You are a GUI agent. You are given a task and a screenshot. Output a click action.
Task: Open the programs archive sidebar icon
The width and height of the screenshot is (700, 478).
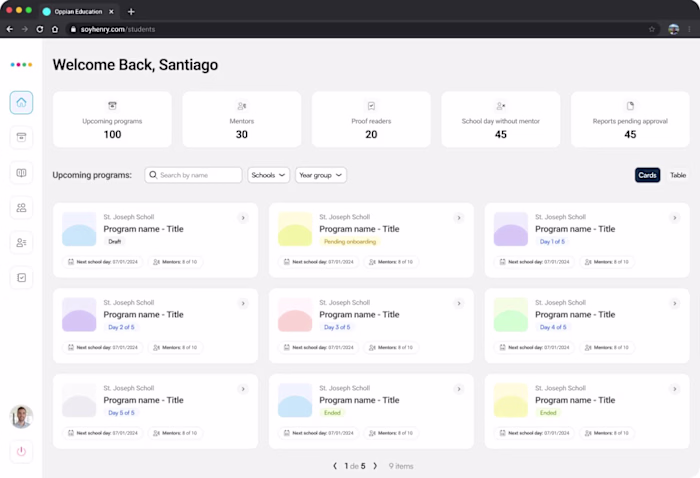tap(21, 137)
